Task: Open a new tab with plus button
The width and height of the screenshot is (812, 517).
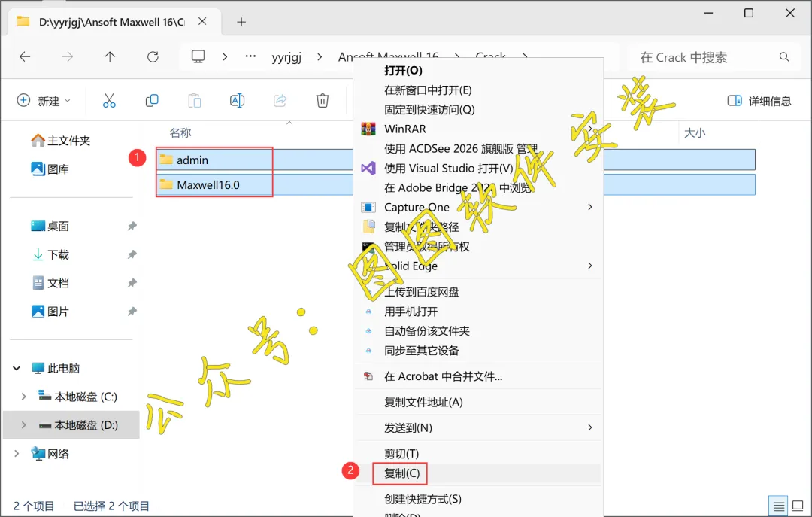Action: [241, 22]
